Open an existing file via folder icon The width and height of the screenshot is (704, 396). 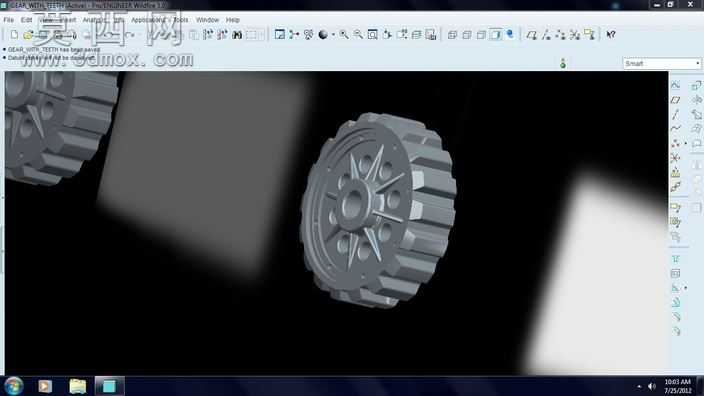[28, 35]
